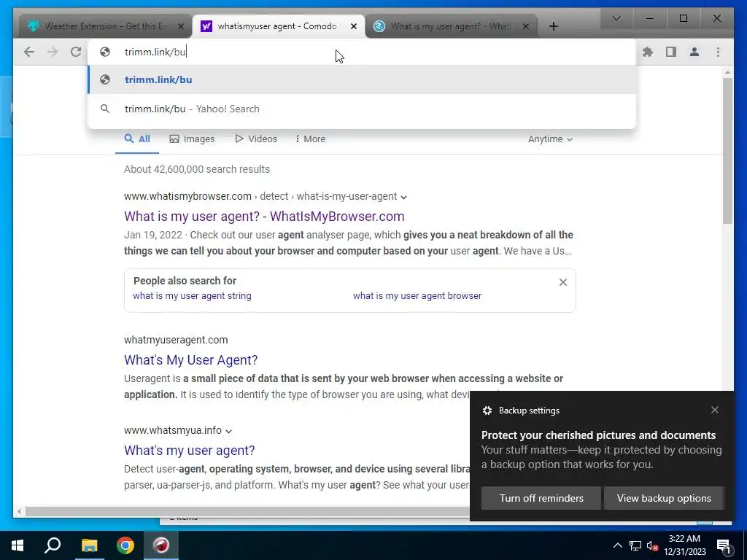Click the forward navigation arrow

(x=53, y=52)
